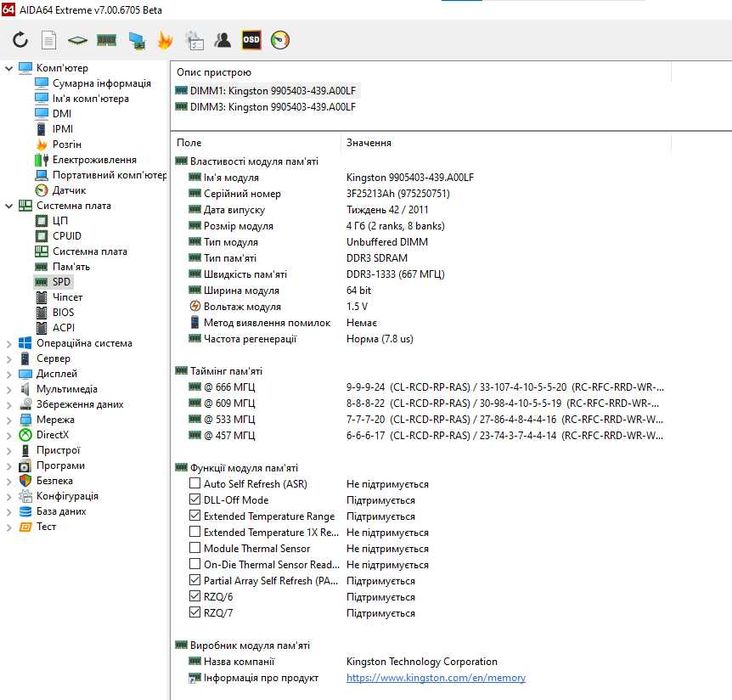Screen dimensions: 732x700
Task: Open Сумарна інформація monitor icon
Action: click(x=42, y=83)
